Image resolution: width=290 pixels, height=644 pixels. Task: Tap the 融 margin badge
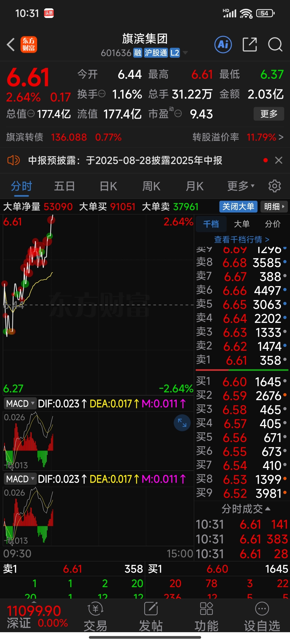pos(137,53)
